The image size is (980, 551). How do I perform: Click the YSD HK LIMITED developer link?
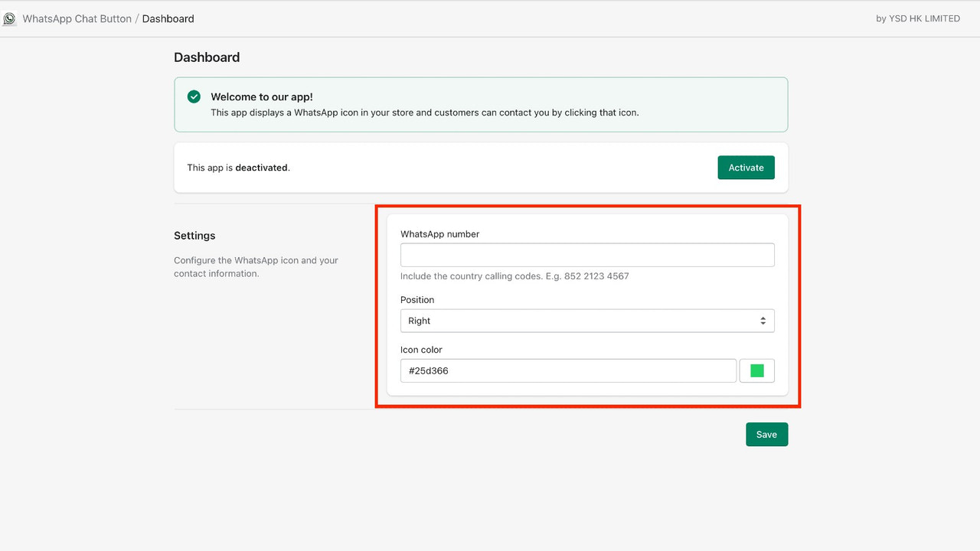[x=923, y=18]
